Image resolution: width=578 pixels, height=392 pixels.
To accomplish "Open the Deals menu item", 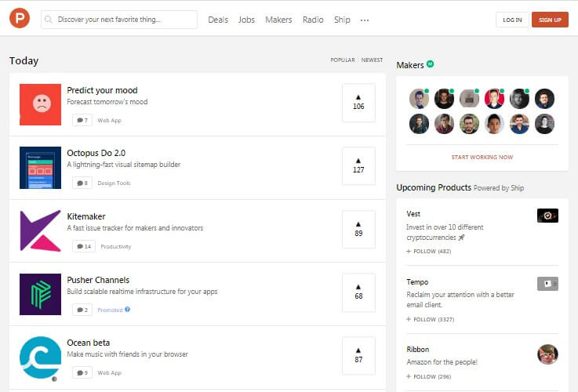I will (x=218, y=20).
